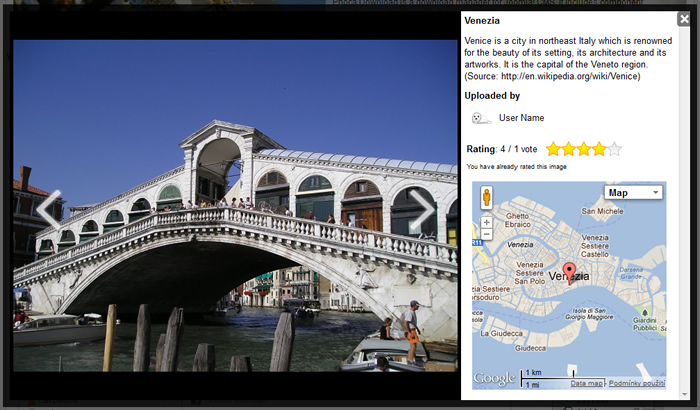Click the Rialto Bridge photo
Image resolution: width=700 pixels, height=410 pixels.
235,205
